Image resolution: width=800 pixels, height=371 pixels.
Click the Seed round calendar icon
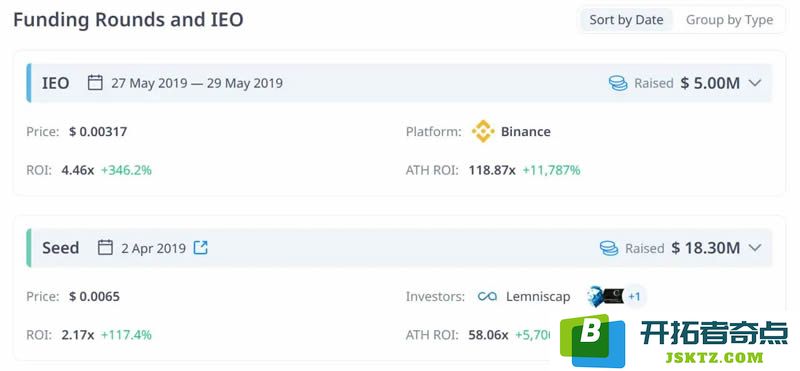(105, 248)
